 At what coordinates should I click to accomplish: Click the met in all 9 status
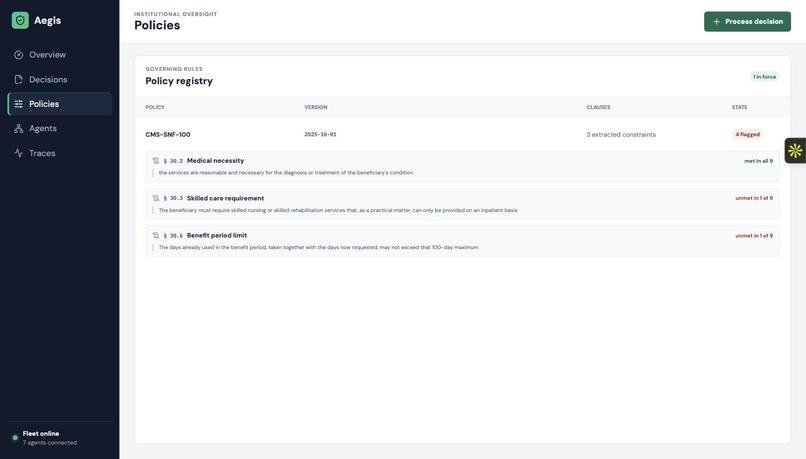tap(758, 161)
